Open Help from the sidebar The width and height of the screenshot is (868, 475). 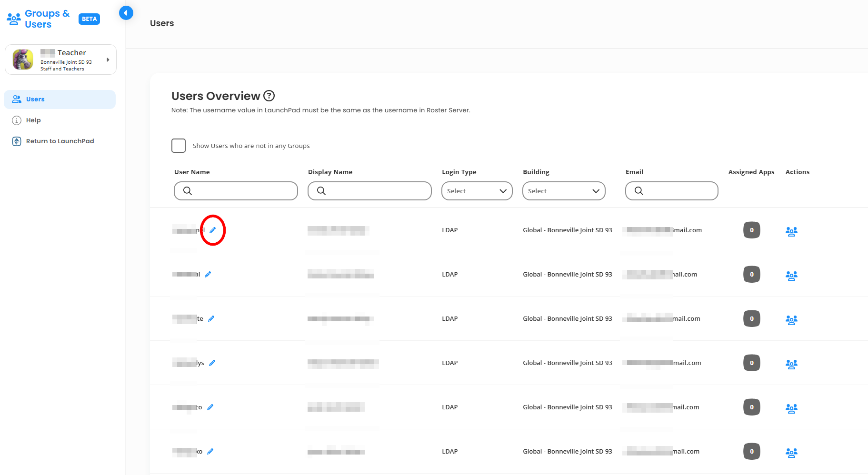(x=33, y=120)
